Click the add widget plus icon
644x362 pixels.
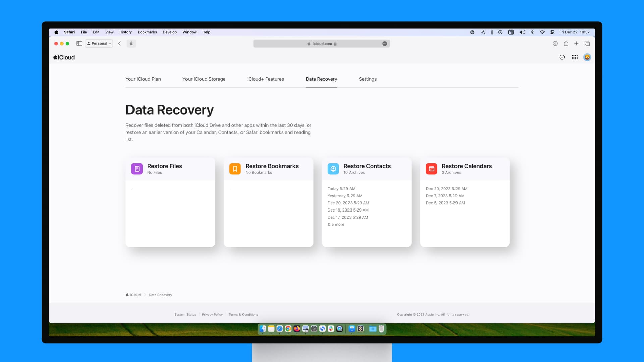pyautogui.click(x=562, y=57)
